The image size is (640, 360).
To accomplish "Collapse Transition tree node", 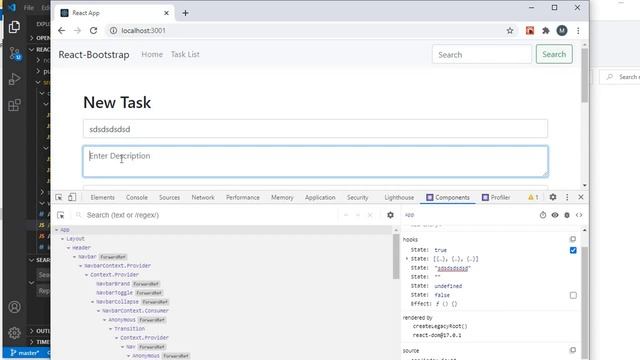I will point(110,329).
